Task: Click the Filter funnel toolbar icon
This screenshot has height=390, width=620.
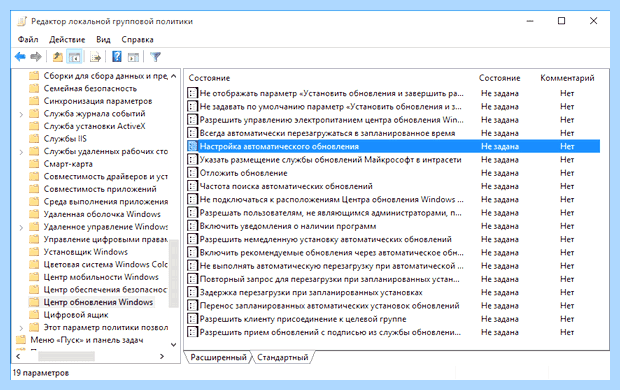Action: (x=155, y=57)
